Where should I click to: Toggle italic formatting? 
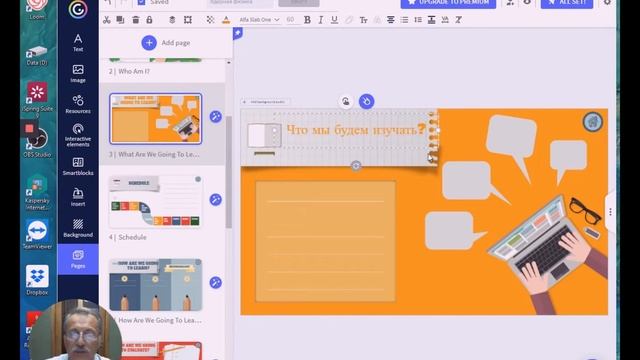[321, 20]
